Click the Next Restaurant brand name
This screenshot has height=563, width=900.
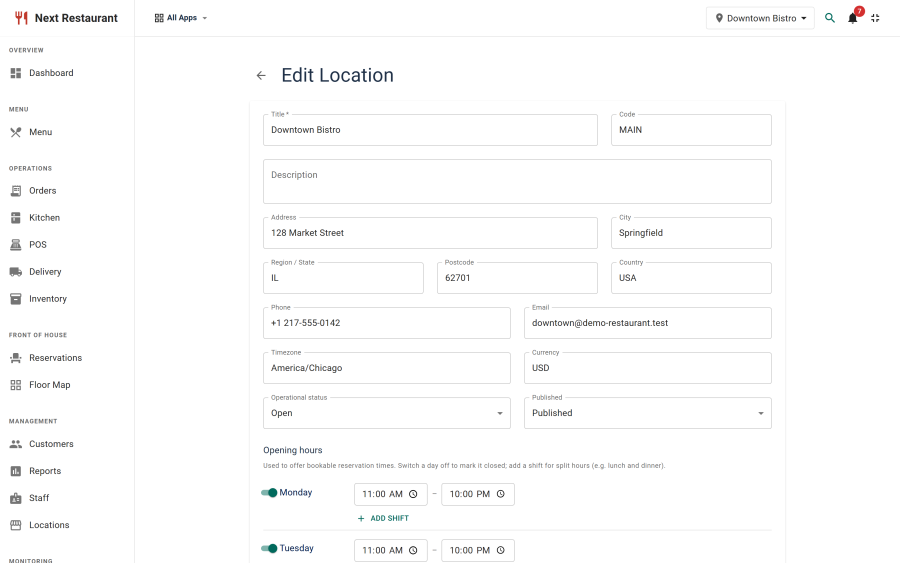pos(76,18)
